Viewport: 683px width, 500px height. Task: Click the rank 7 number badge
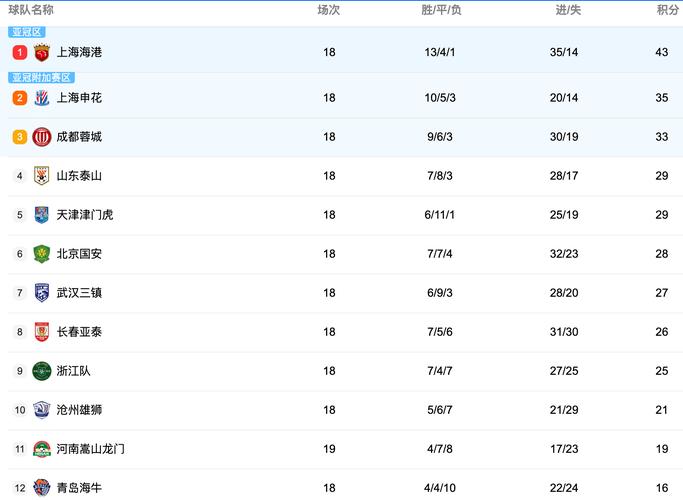point(20,293)
